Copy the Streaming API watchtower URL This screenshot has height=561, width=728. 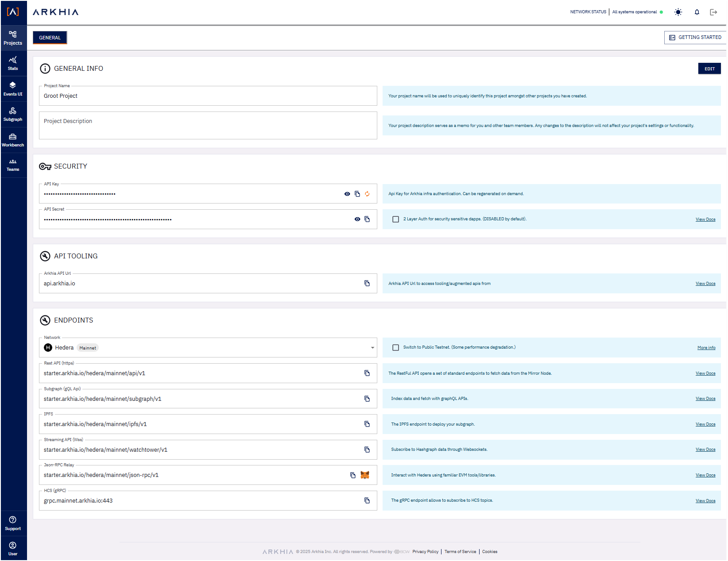[x=367, y=450]
